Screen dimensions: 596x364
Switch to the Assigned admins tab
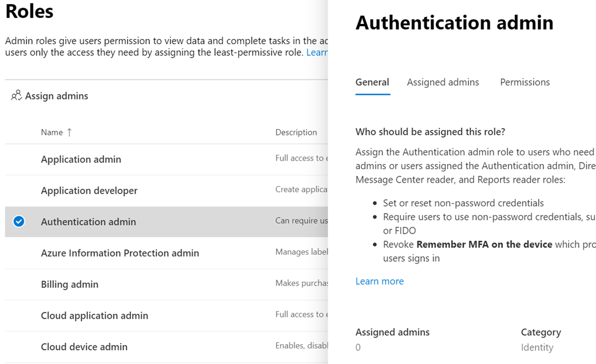[443, 83]
